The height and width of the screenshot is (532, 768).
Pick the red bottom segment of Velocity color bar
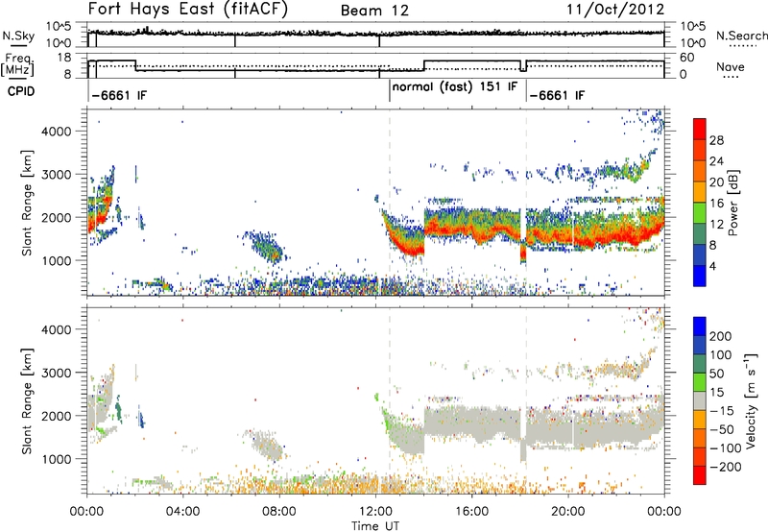click(700, 475)
